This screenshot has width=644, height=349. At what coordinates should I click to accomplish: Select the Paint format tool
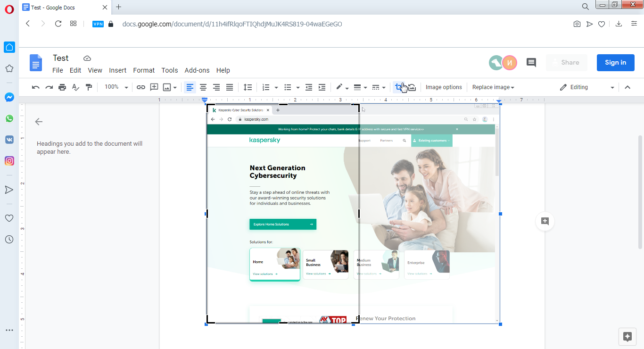[x=89, y=87]
